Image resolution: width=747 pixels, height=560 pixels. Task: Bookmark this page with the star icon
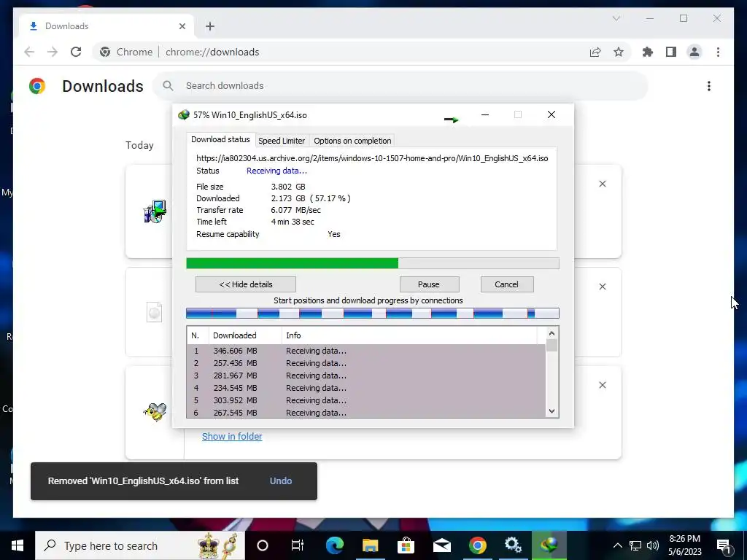click(x=619, y=52)
